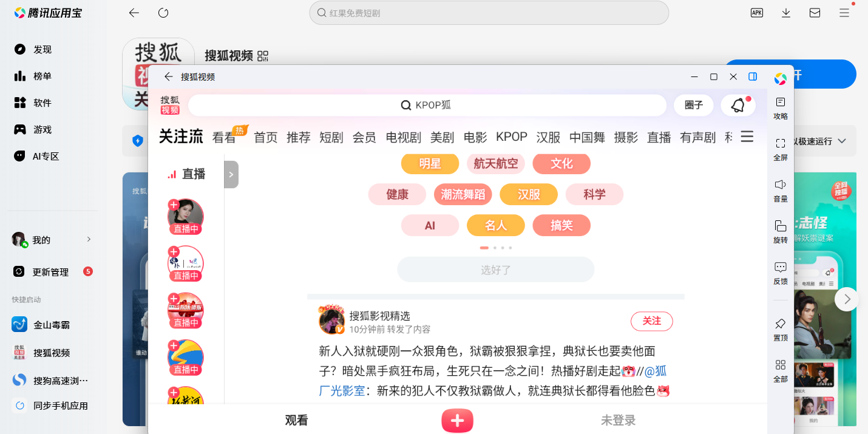Open the 榜单 rankings section
Viewport: 868px width, 434px height.
point(33,76)
